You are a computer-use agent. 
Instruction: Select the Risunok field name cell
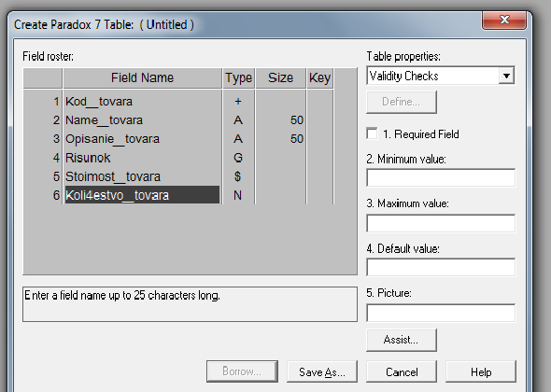coord(142,158)
